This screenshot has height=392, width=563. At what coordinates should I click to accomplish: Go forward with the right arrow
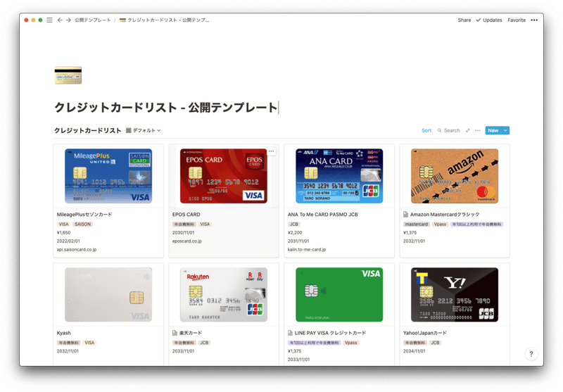click(x=68, y=20)
